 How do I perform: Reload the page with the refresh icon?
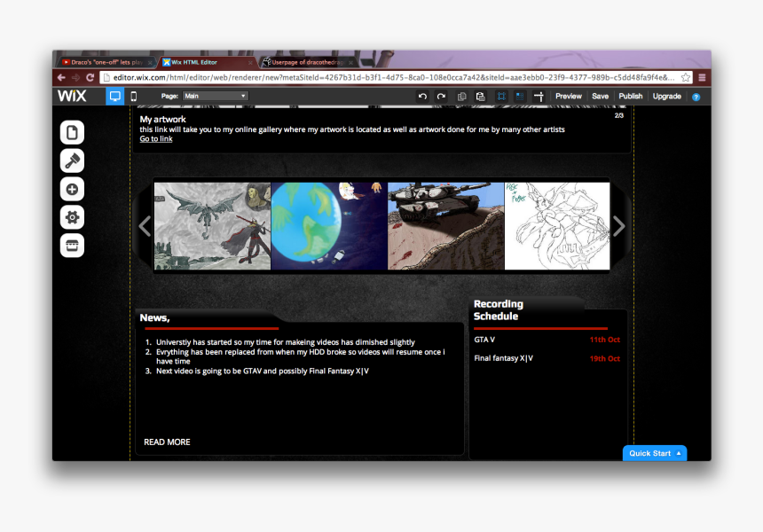pyautogui.click(x=90, y=77)
